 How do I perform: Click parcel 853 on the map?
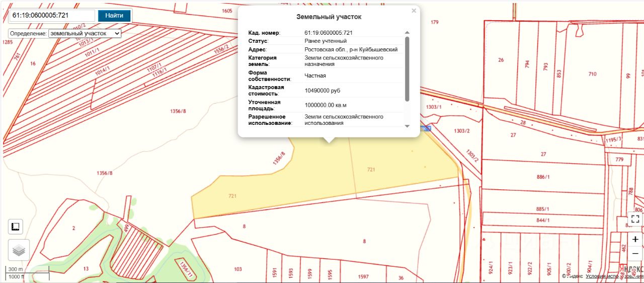point(559,74)
